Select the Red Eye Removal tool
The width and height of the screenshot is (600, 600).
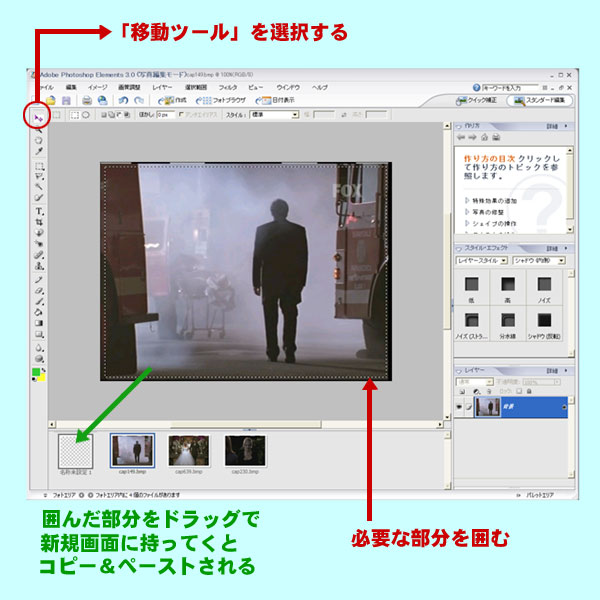39,243
